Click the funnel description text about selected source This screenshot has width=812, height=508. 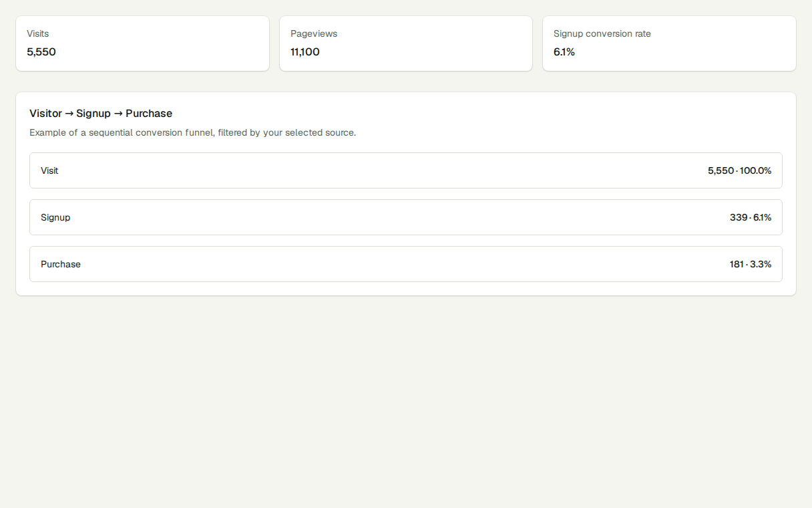pyautogui.click(x=193, y=133)
